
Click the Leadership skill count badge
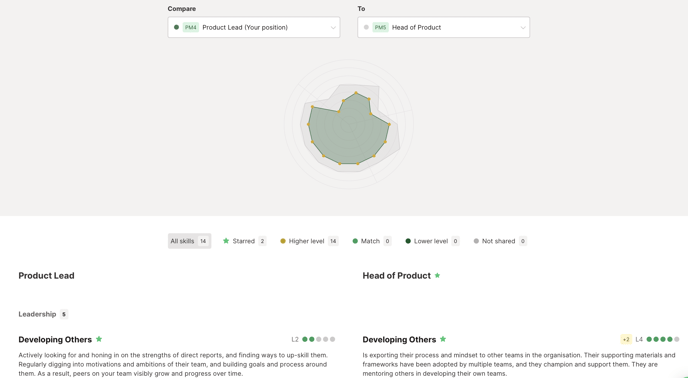pos(64,314)
